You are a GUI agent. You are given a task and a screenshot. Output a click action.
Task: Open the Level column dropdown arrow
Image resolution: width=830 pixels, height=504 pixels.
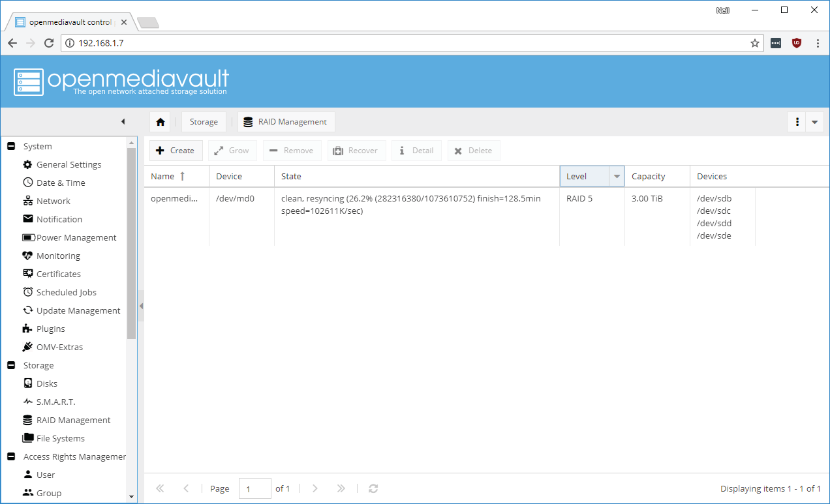click(x=617, y=177)
